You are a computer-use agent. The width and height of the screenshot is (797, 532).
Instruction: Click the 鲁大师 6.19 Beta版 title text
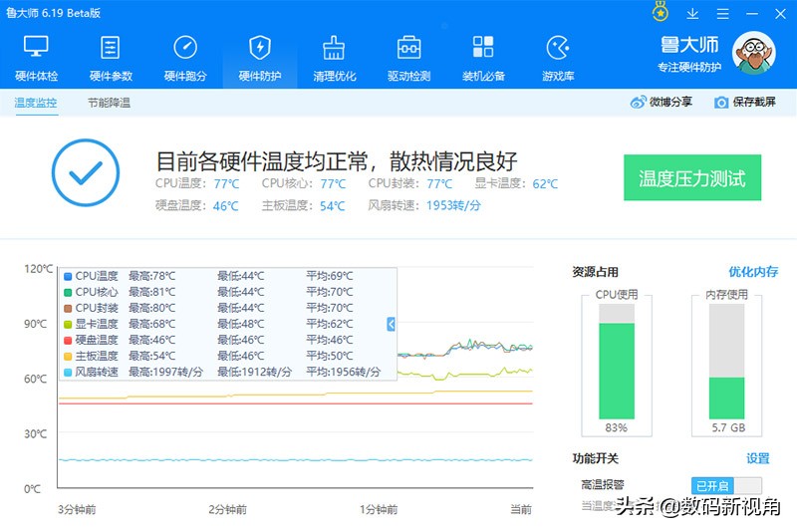[x=54, y=13]
